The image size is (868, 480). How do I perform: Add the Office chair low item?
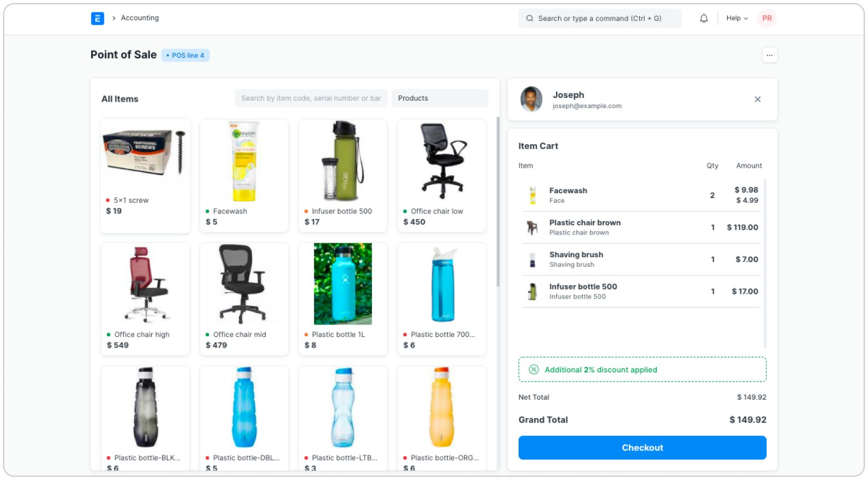click(x=442, y=175)
